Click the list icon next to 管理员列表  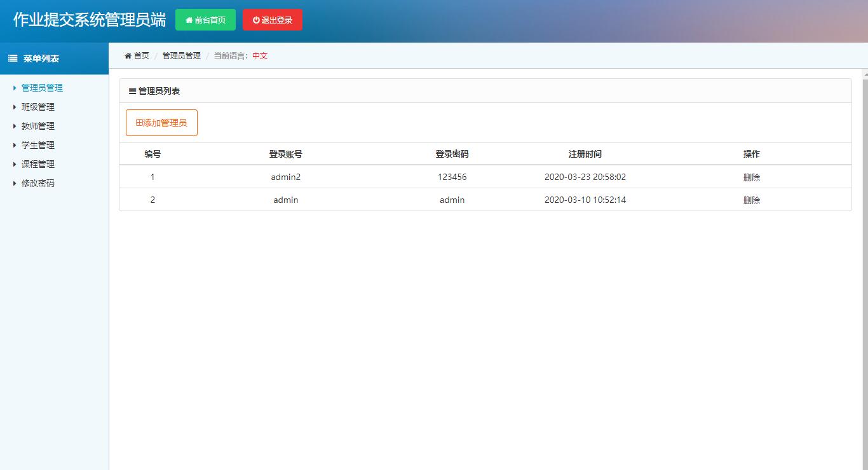click(131, 90)
